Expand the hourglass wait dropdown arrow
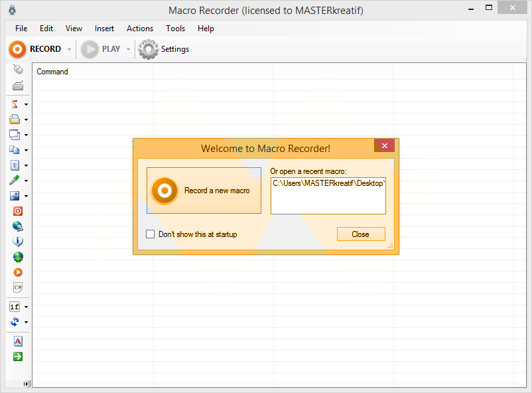The image size is (532, 393). [x=26, y=105]
